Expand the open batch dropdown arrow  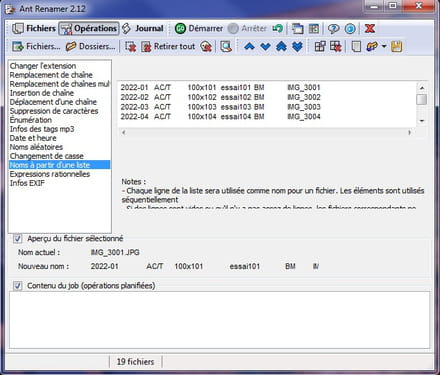coord(384,46)
